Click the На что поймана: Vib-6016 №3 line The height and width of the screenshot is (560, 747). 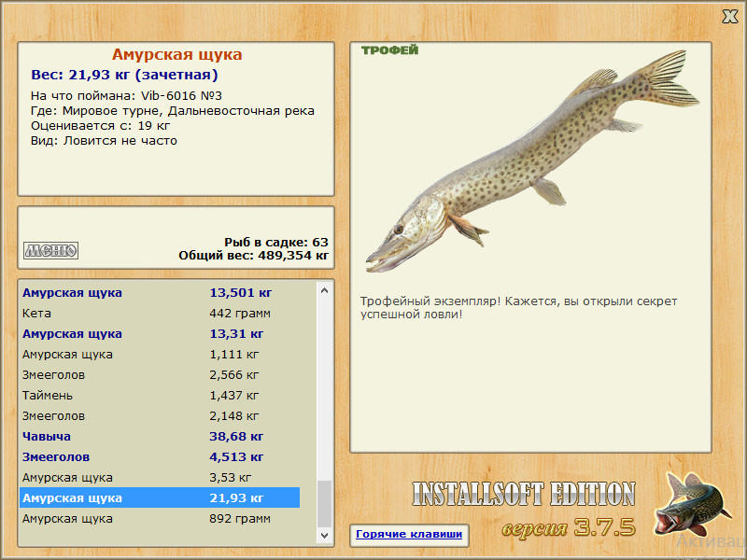click(126, 96)
